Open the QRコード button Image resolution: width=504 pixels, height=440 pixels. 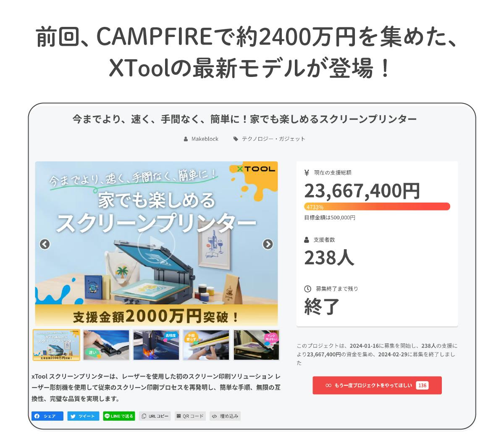(x=190, y=416)
